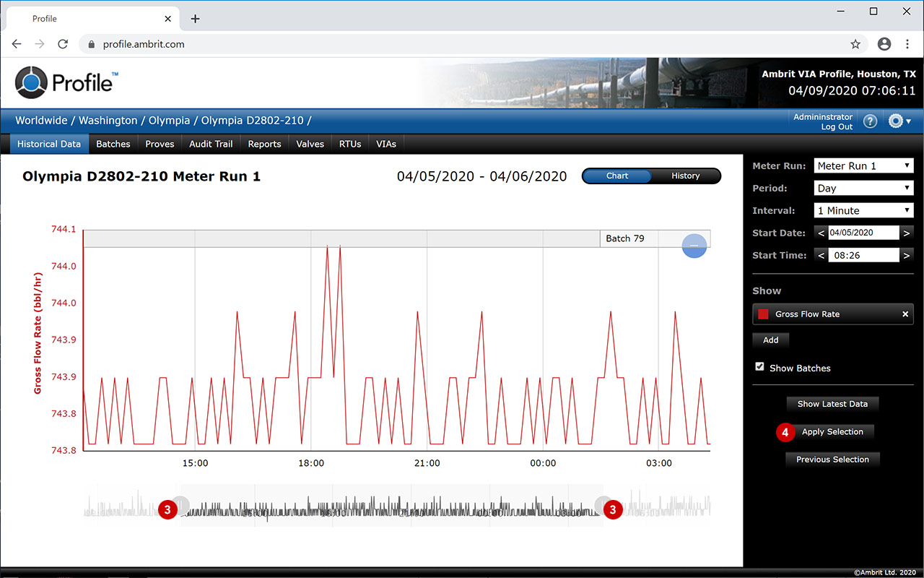
Task: Open the browser user account icon
Action: tap(884, 44)
